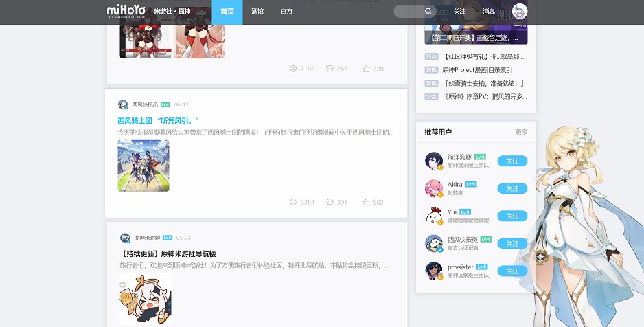Like the post with 328 likes

coord(366,69)
